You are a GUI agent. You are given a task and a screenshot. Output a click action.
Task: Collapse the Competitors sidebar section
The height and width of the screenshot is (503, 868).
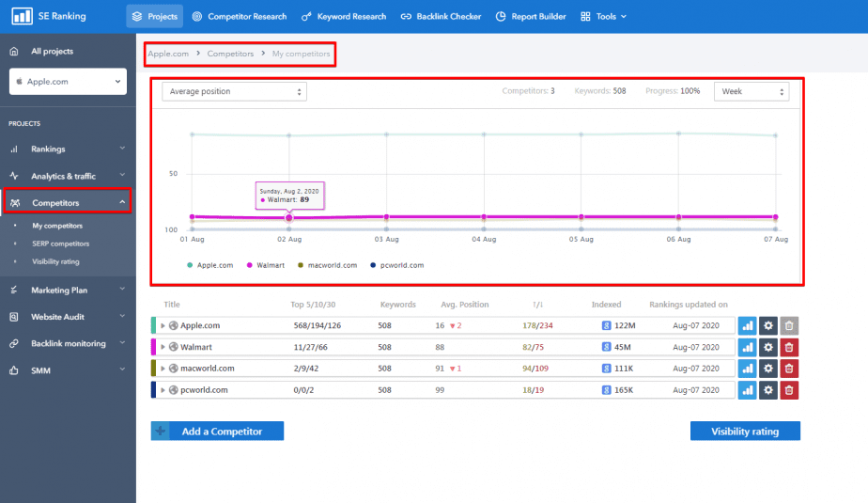point(68,203)
